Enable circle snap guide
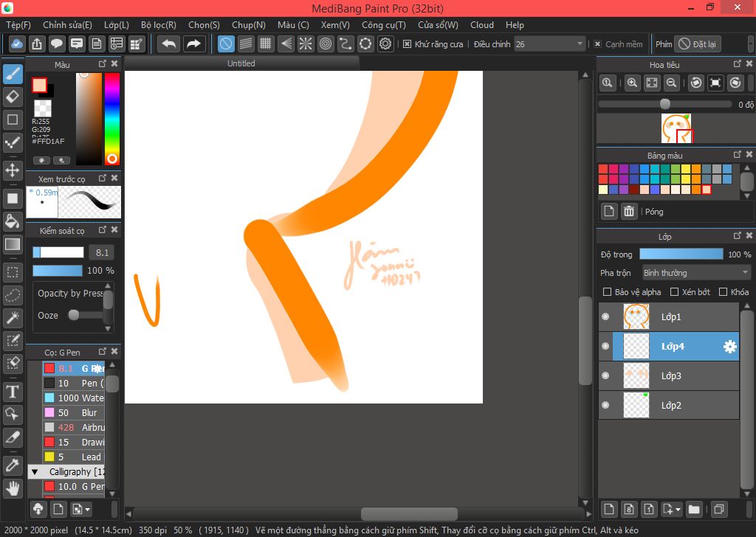 (x=326, y=44)
